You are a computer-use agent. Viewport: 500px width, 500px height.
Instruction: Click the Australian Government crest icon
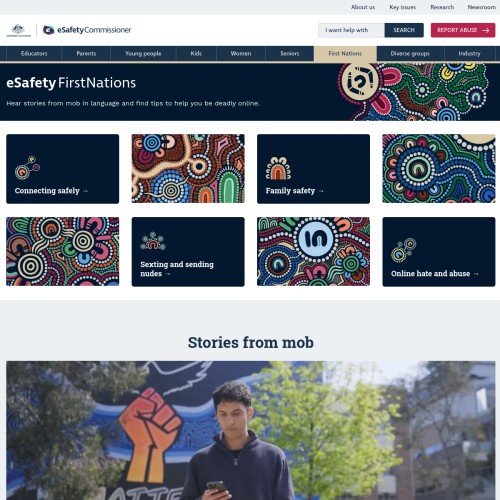[19, 30]
